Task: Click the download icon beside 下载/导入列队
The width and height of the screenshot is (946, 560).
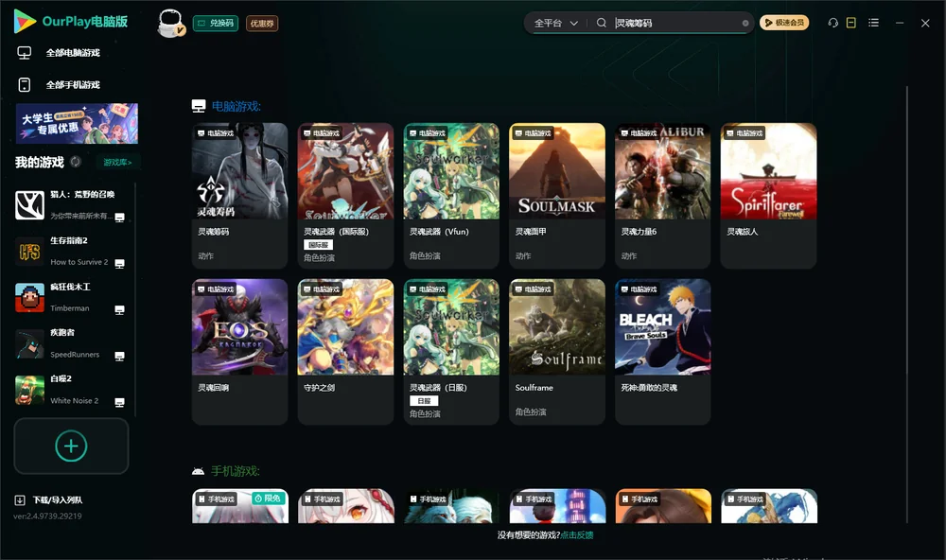Action: coord(20,500)
